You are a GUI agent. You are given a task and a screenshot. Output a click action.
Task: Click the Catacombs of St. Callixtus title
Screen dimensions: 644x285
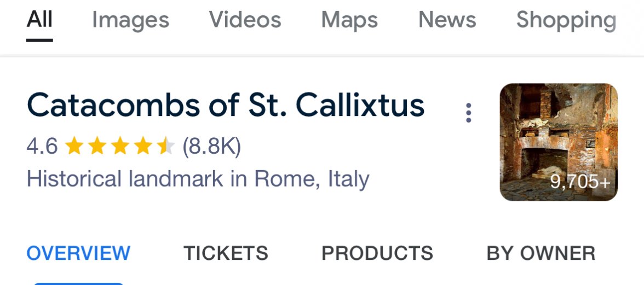226,105
